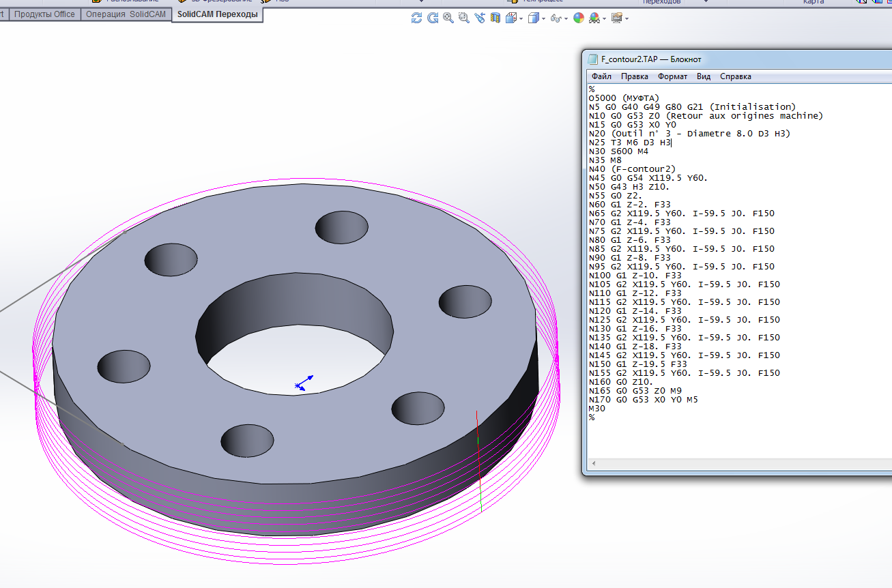The image size is (892, 588).
Task: Open the Формат menu in Notepad
Action: [x=672, y=76]
